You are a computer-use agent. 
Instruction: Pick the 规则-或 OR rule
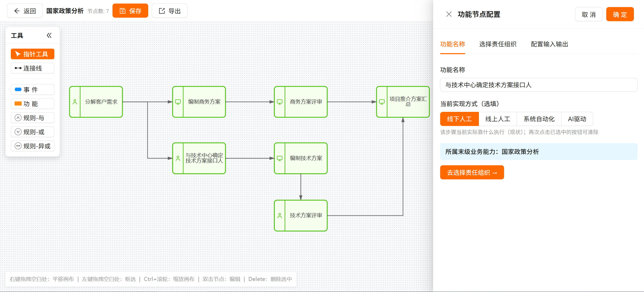[x=32, y=132]
